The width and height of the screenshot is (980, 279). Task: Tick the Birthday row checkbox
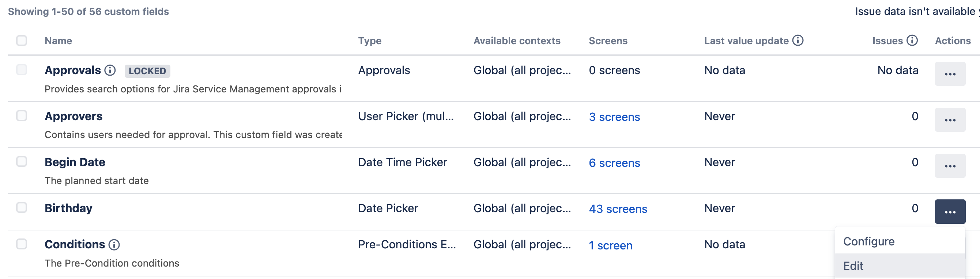[22, 207]
